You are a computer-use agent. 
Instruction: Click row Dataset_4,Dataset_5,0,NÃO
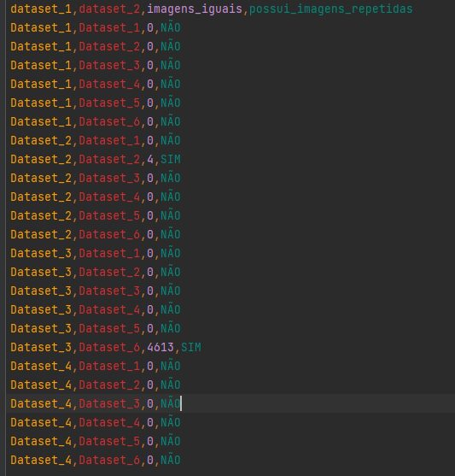point(96,442)
